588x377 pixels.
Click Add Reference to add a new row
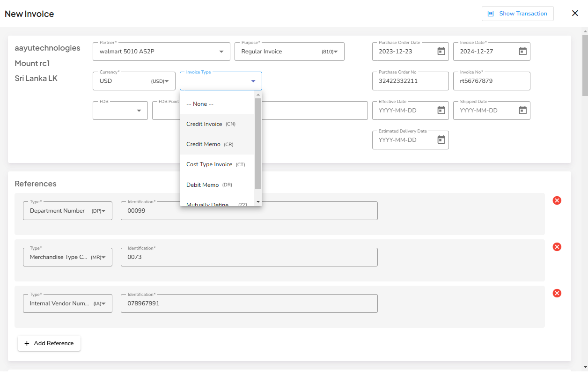(x=49, y=343)
